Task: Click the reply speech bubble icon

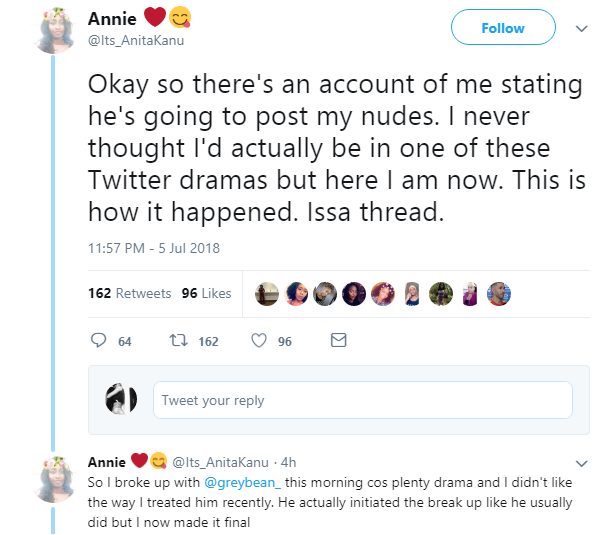Action: [98, 341]
